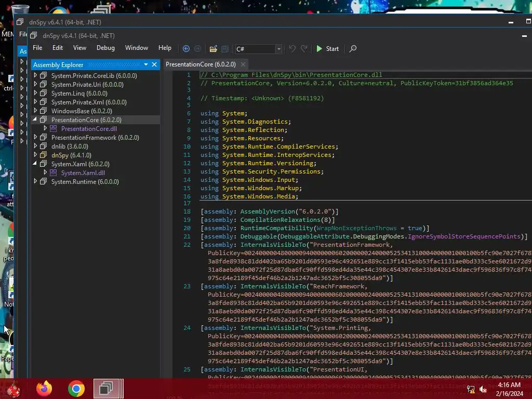Click the assembly icon beside System.Runtime
532x399 pixels.
point(44,181)
